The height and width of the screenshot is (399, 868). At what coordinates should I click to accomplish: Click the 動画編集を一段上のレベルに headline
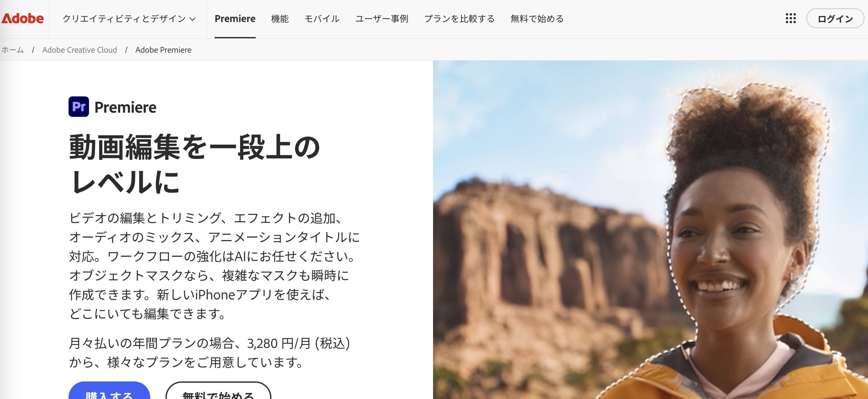[x=195, y=164]
